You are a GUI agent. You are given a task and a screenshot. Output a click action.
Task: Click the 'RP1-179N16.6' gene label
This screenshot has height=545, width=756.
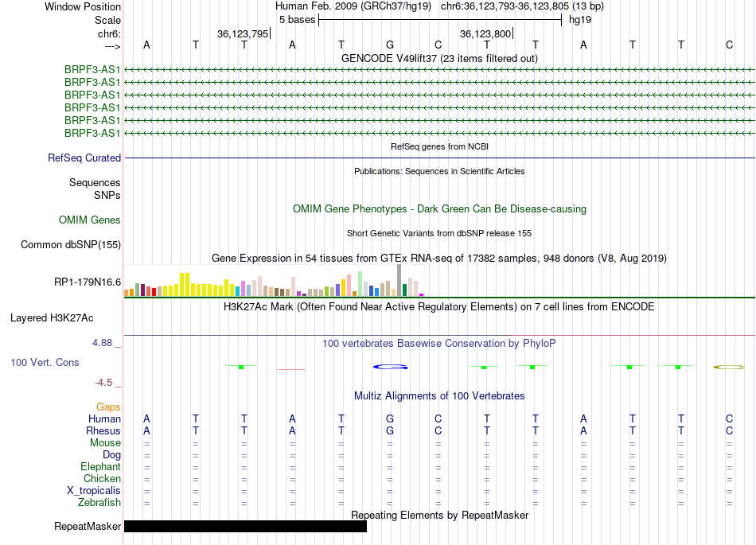coord(88,282)
